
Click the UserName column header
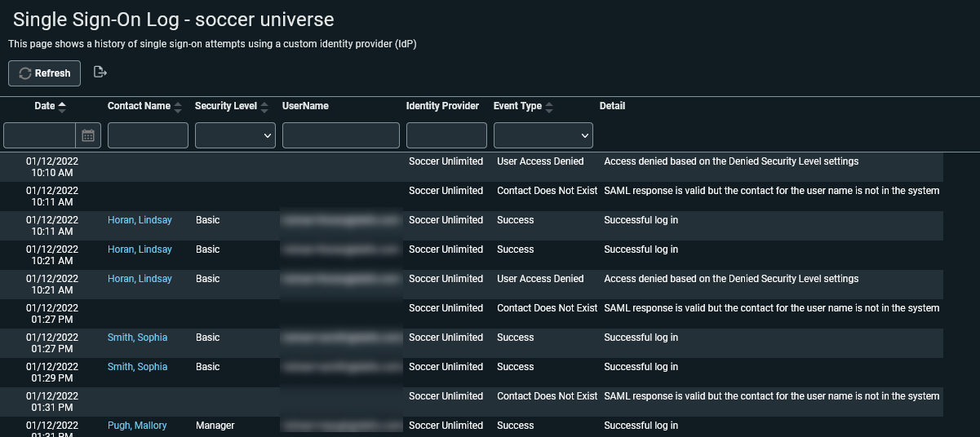(305, 106)
